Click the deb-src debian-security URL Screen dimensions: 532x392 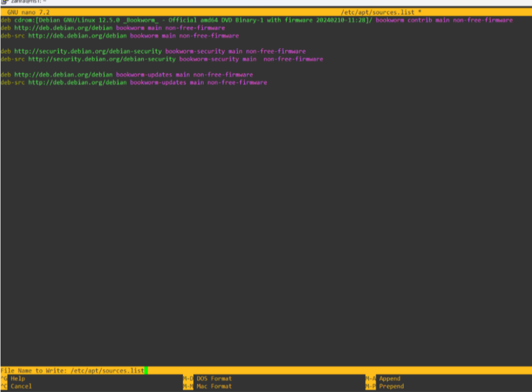102,59
